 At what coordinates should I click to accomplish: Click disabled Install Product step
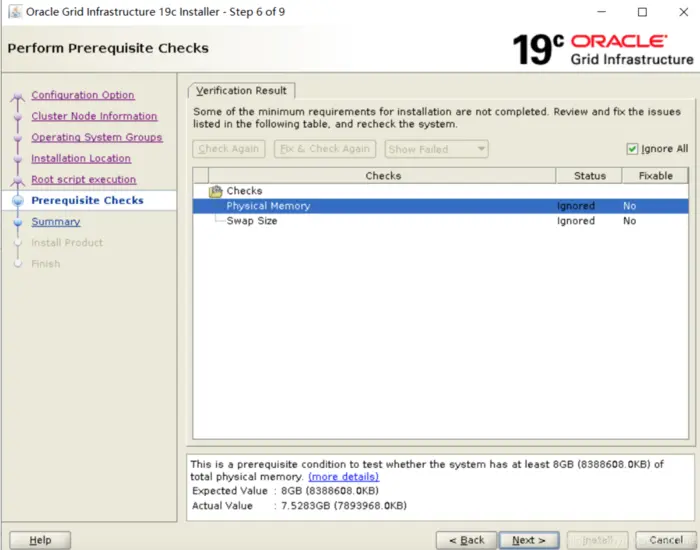pyautogui.click(x=67, y=243)
